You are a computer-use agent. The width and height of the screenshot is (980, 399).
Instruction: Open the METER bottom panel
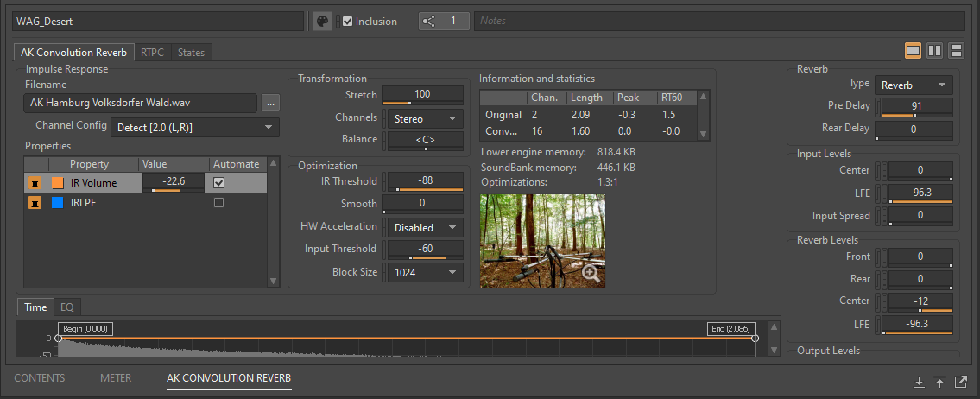116,378
